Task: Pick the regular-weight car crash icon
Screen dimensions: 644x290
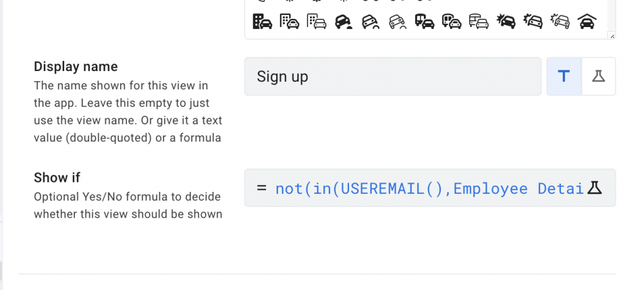Action: click(x=533, y=21)
